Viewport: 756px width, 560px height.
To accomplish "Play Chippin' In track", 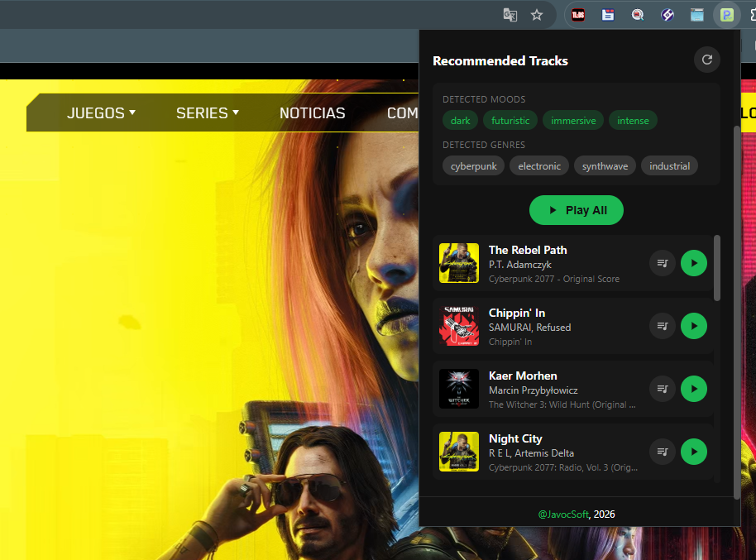I will coord(693,326).
